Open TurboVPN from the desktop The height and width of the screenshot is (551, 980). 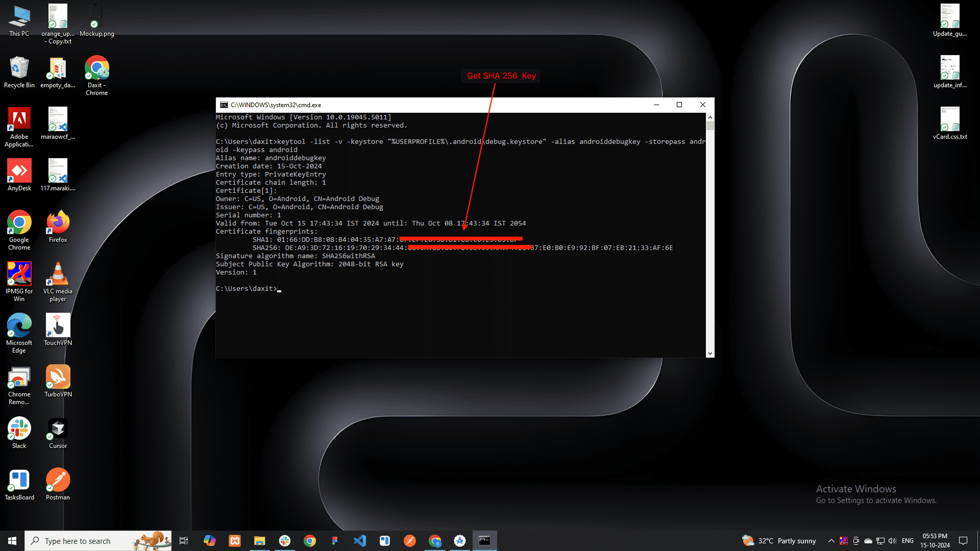tap(57, 377)
